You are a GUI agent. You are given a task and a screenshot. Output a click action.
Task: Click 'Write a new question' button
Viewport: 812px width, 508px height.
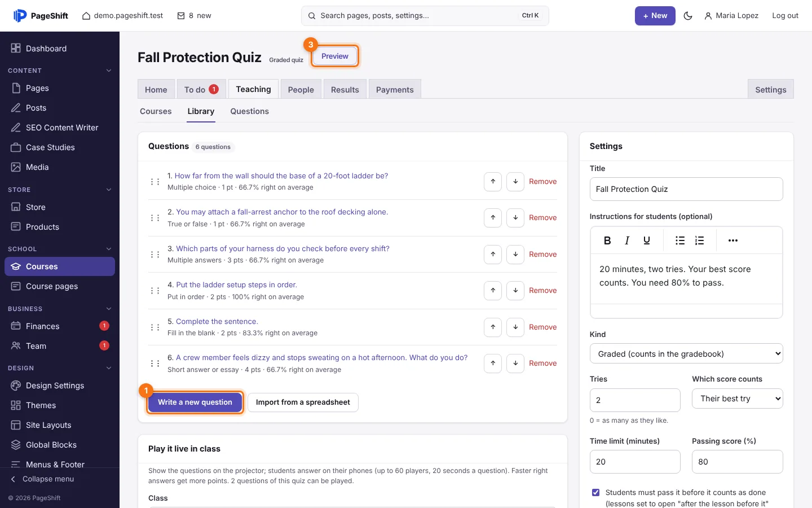point(195,402)
